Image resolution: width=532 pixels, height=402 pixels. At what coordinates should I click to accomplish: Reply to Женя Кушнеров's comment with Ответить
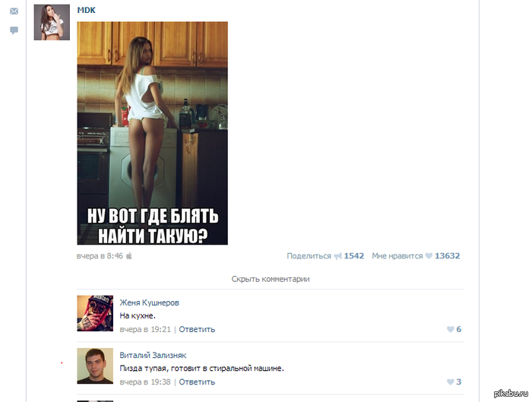pos(197,329)
